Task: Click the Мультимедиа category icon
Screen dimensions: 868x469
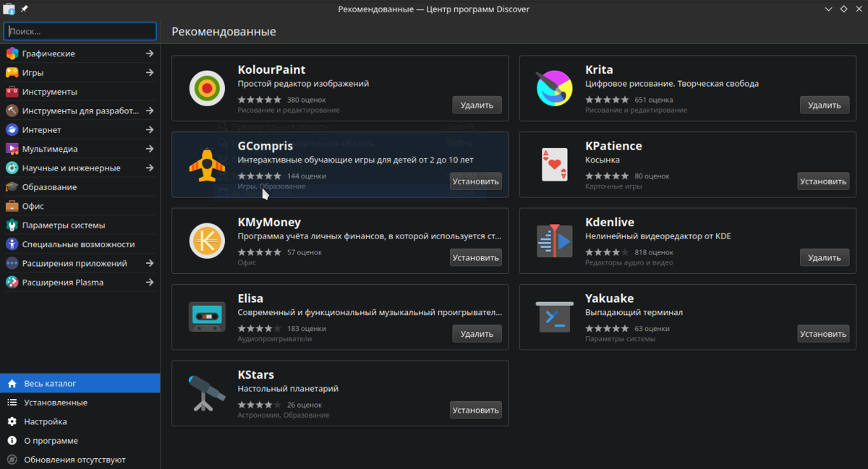Action: pyautogui.click(x=12, y=149)
